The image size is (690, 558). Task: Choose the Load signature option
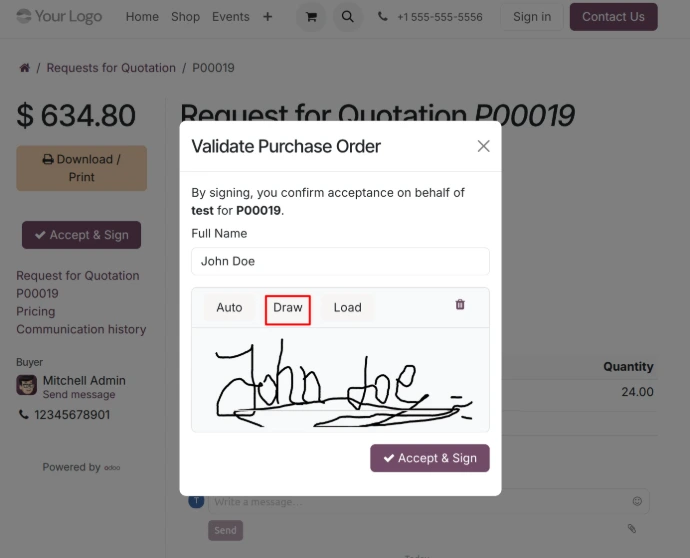(x=347, y=308)
